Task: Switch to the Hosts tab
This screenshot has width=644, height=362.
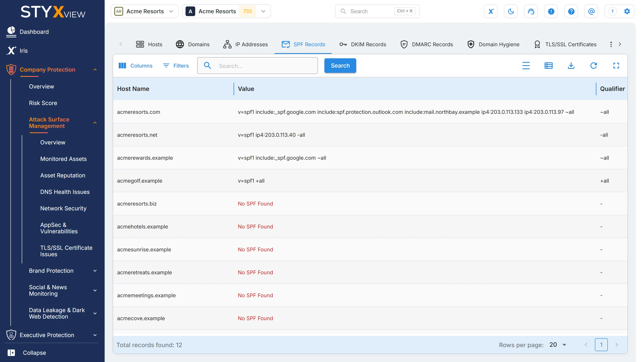Action: pyautogui.click(x=149, y=44)
